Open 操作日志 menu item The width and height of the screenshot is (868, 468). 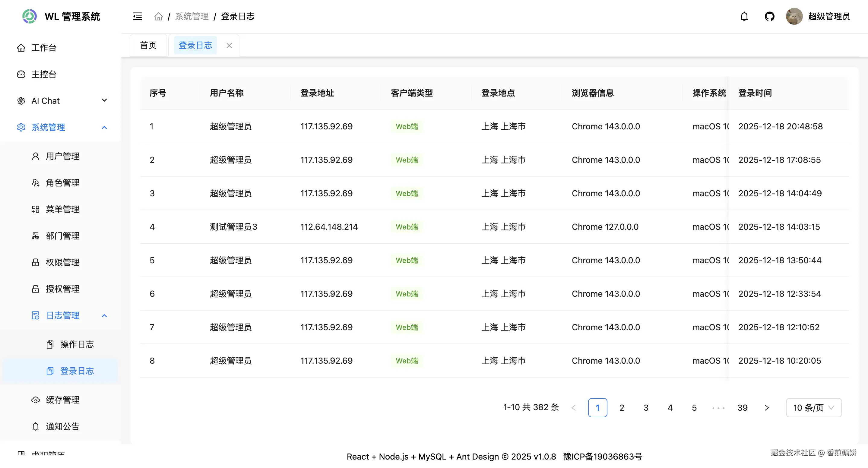pos(77,344)
